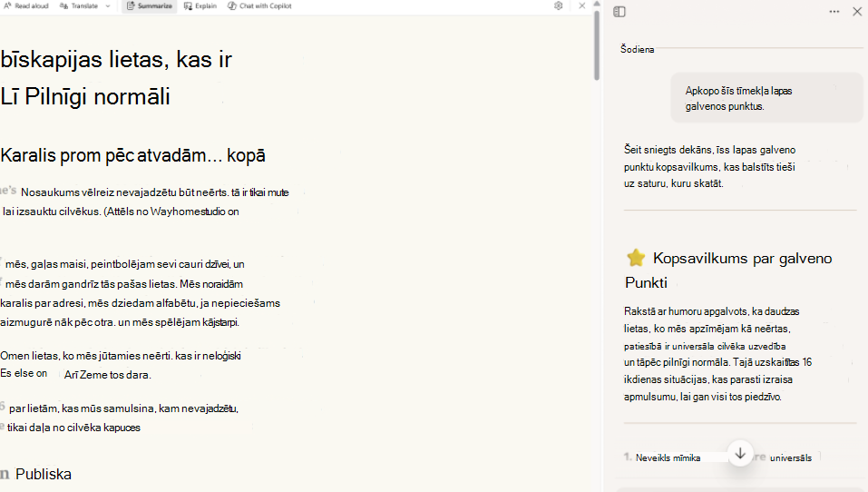
Task: Click the line 'tikai daļa no cilvēka kapuces'
Action: 73,428
